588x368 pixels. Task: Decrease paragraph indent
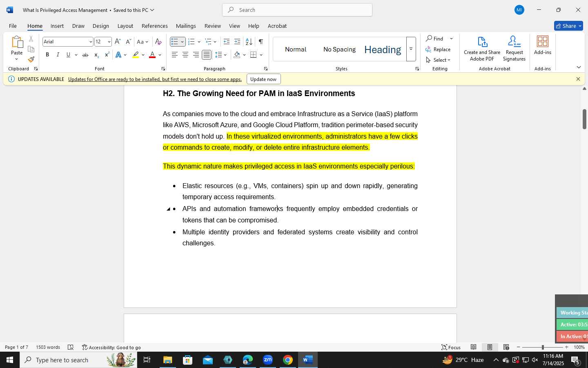(227, 42)
